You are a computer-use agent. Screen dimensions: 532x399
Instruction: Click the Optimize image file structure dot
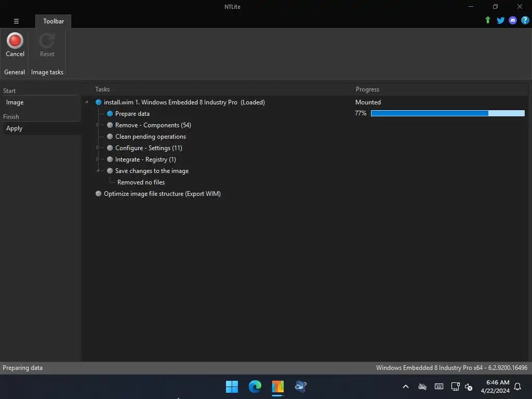click(x=98, y=194)
